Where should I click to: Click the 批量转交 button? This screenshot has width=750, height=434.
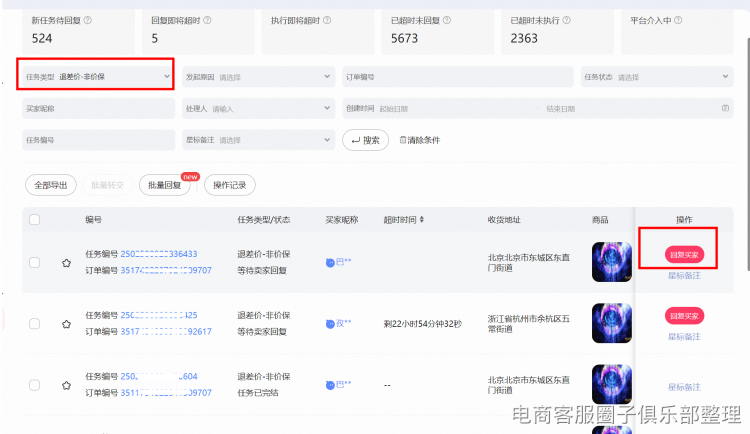tap(108, 185)
